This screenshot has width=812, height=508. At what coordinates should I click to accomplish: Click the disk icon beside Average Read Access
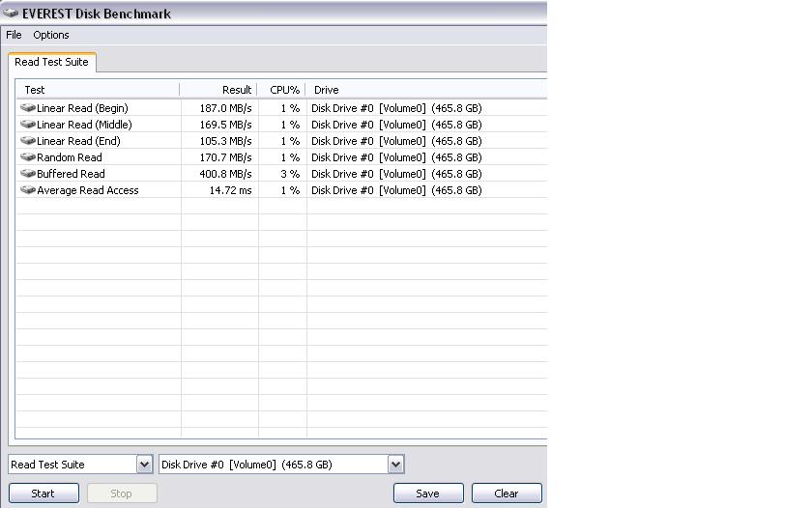coord(28,190)
